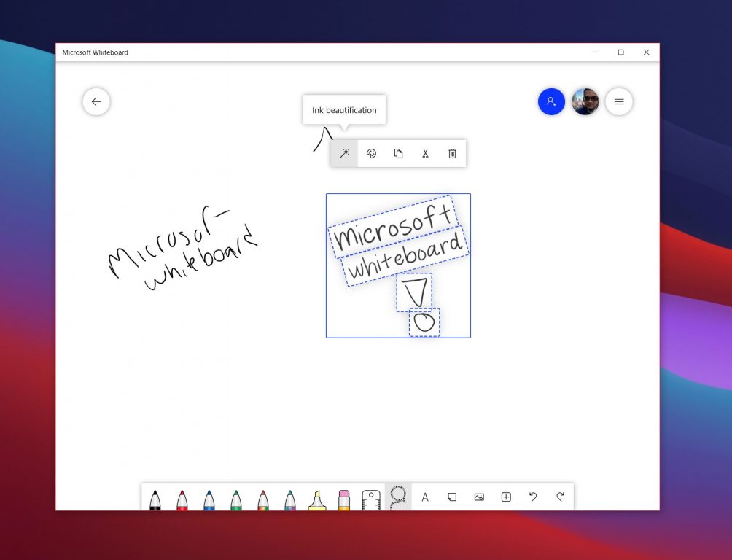
Task: Select the red pen
Action: [182, 499]
